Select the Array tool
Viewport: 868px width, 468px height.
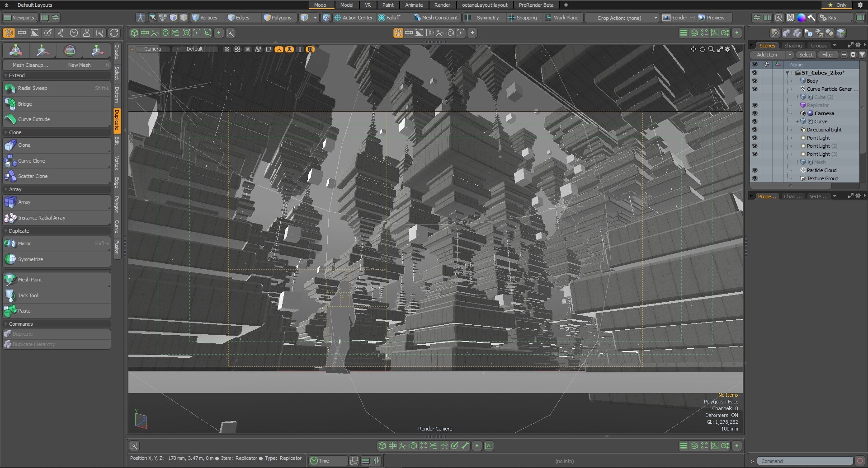click(x=57, y=202)
